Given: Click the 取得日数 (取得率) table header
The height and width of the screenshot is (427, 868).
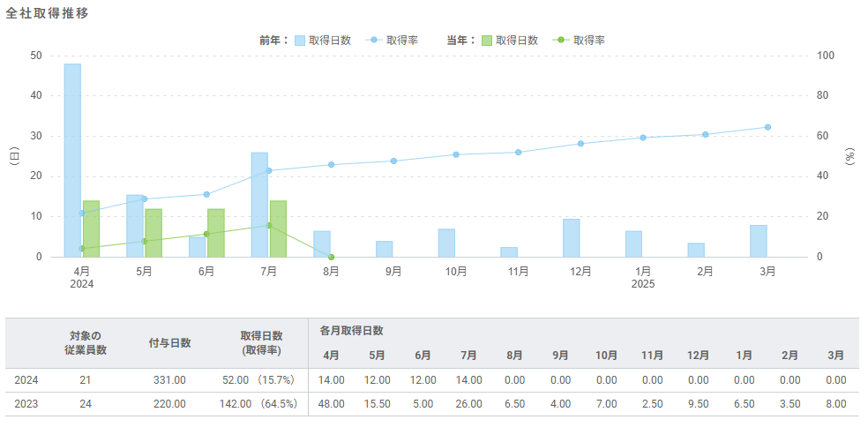Looking at the screenshot, I should pos(261,342).
